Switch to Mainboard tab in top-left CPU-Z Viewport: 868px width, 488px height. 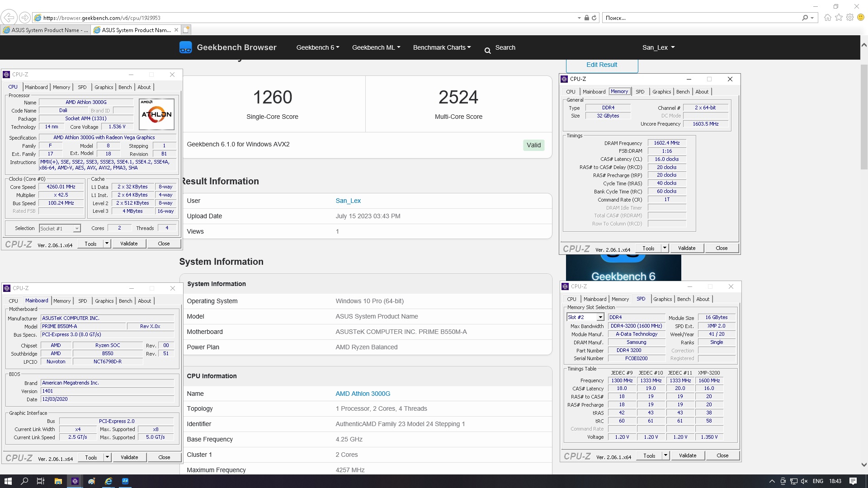(x=36, y=87)
